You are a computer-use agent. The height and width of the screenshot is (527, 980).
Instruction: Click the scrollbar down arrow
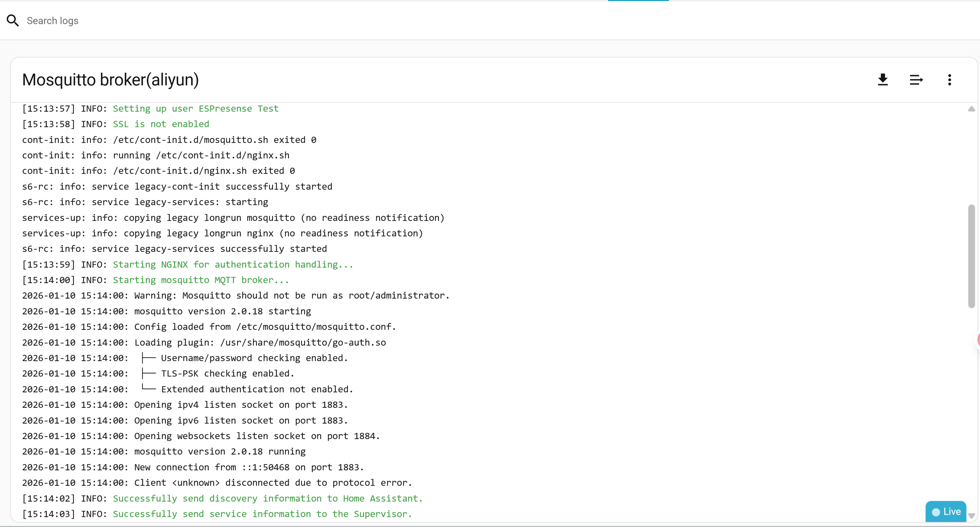tap(971, 516)
